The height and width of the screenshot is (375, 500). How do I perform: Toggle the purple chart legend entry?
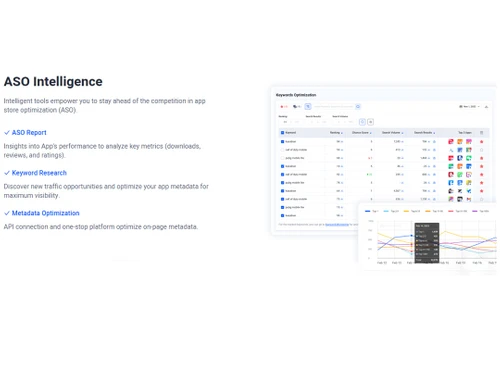(480, 211)
